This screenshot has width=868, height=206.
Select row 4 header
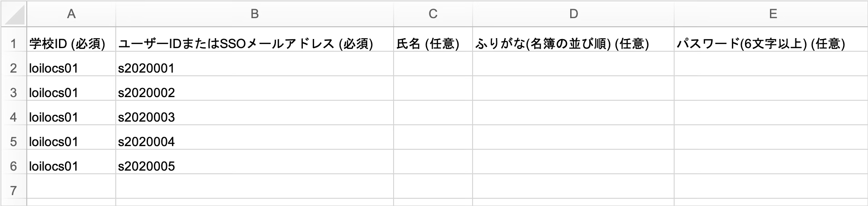[x=14, y=117]
